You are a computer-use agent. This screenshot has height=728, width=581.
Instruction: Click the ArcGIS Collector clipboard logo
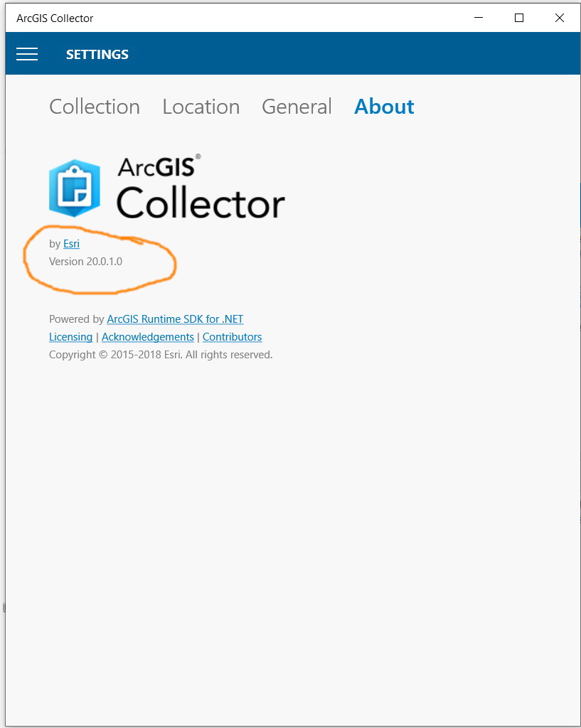(x=75, y=188)
